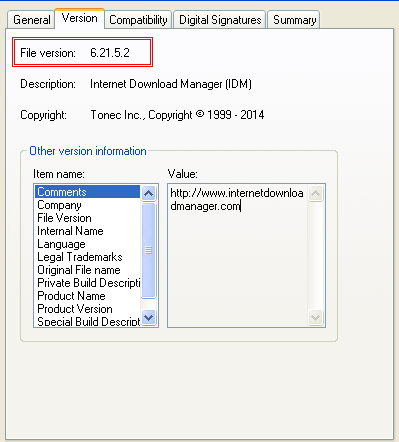Select Internal Name in the item list
Image resolution: width=399 pixels, height=442 pixels.
pos(87,231)
